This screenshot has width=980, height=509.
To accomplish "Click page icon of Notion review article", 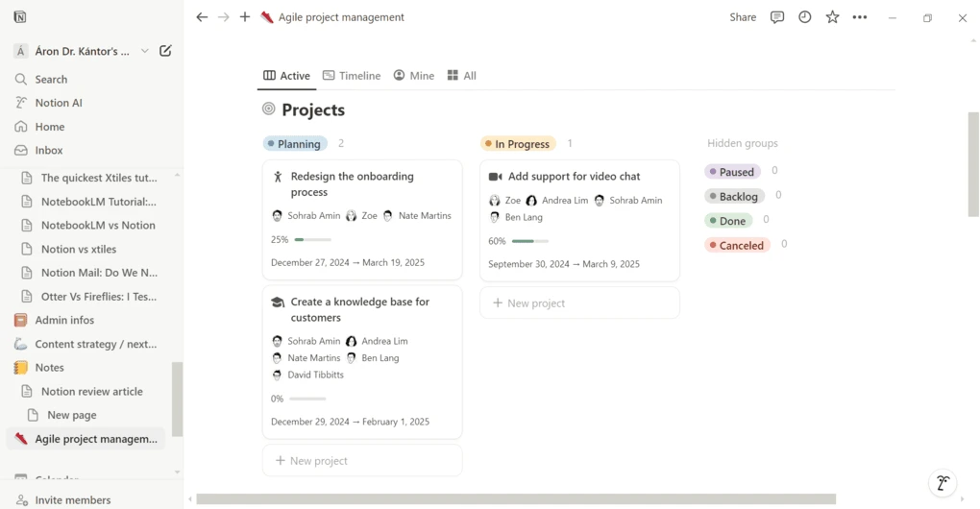I will pos(26,392).
